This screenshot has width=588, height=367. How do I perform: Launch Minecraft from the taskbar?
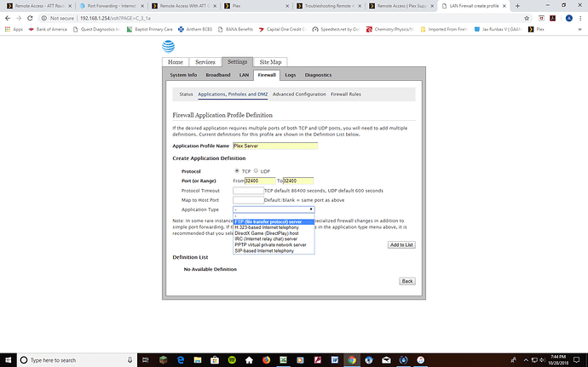[x=163, y=360]
